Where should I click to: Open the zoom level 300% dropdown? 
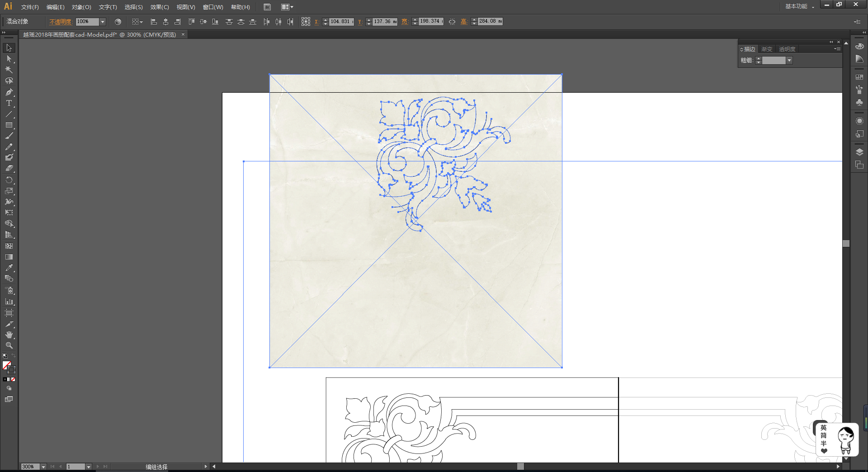point(43,467)
